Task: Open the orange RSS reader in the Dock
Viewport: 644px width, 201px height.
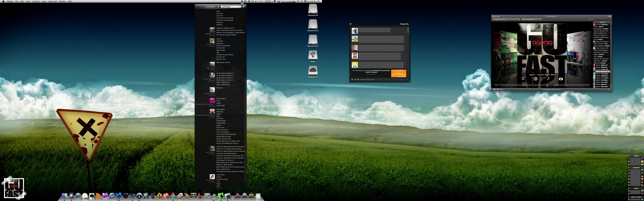Action: 98,196
